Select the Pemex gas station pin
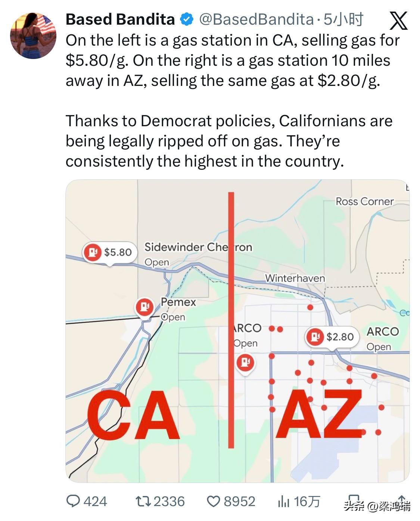420x521 pixels. click(144, 307)
